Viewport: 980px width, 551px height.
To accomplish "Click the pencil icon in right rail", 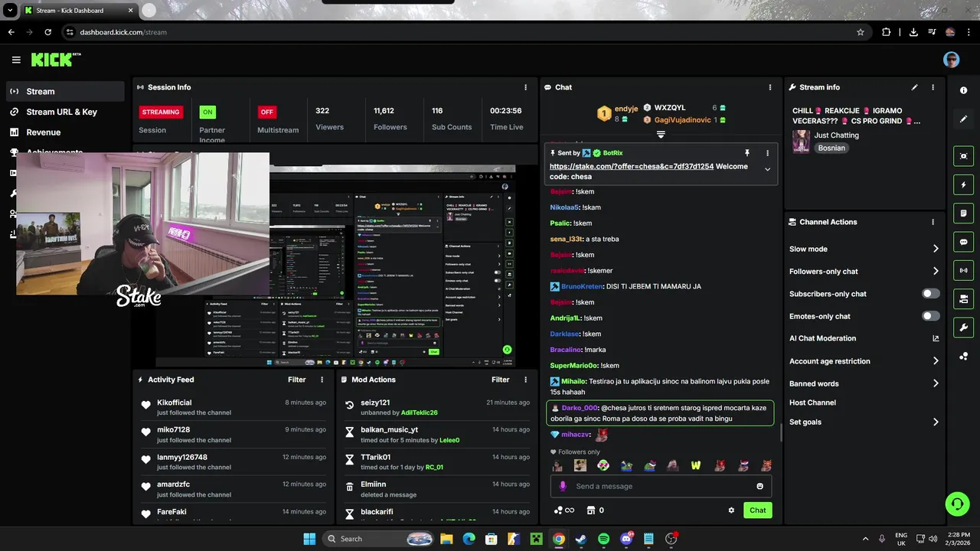I will [x=963, y=119].
